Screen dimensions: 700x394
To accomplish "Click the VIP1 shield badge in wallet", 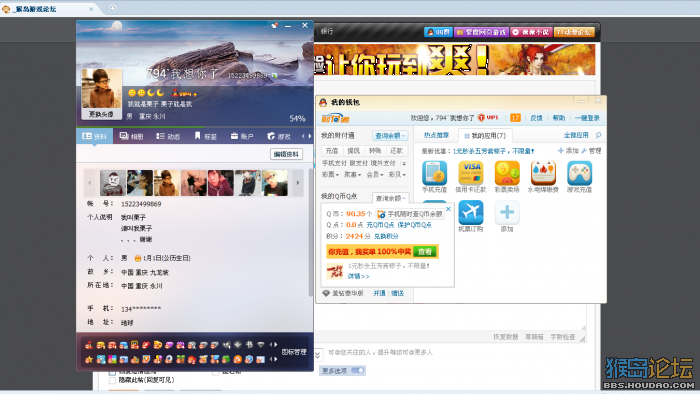I will [x=488, y=118].
